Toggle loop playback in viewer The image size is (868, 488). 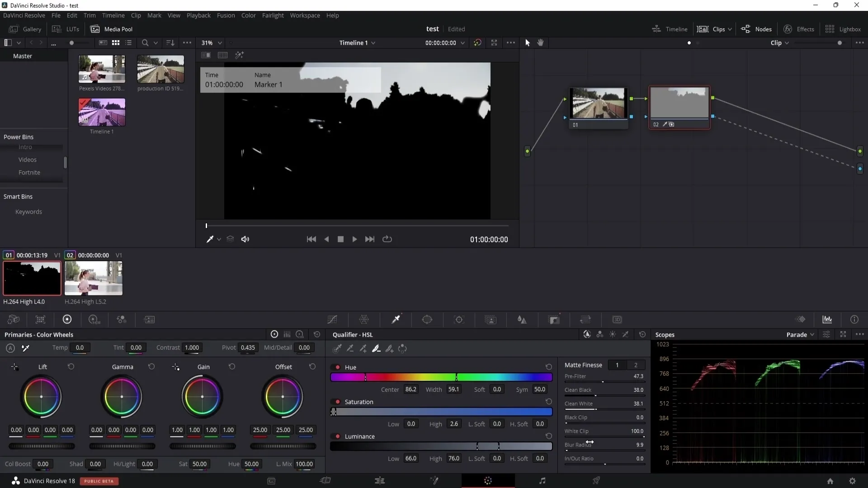387,239
